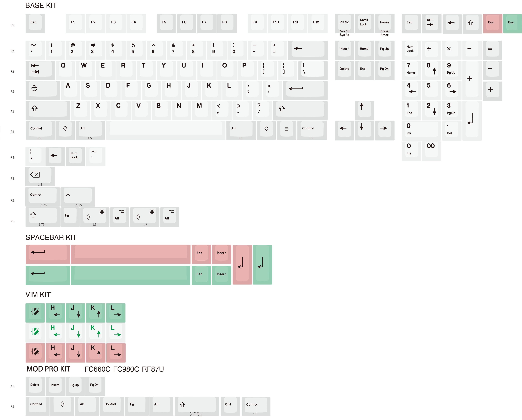Click the pink Insert key
This screenshot has width=522, height=420.
(221, 254)
